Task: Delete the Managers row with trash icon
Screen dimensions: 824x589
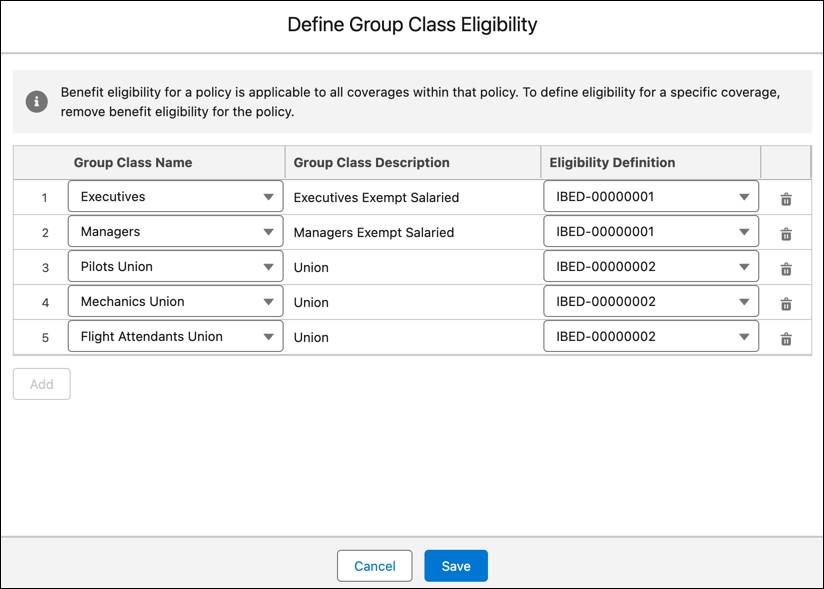Action: tap(786, 234)
